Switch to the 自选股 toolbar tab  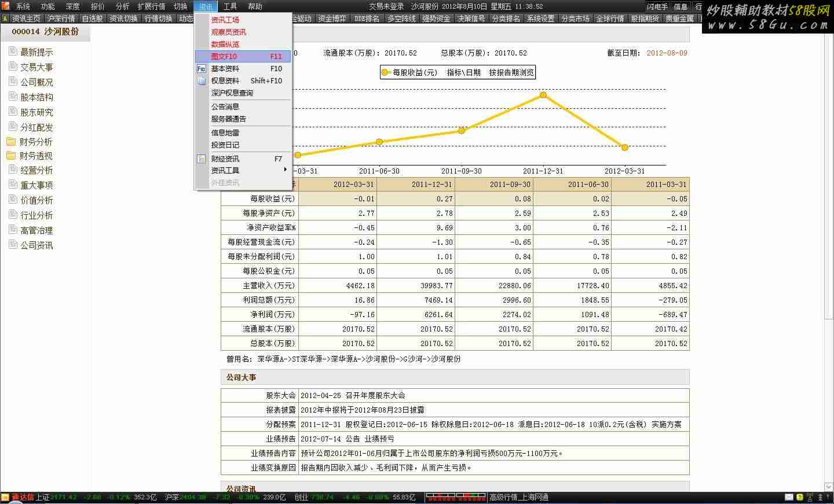[x=92, y=19]
